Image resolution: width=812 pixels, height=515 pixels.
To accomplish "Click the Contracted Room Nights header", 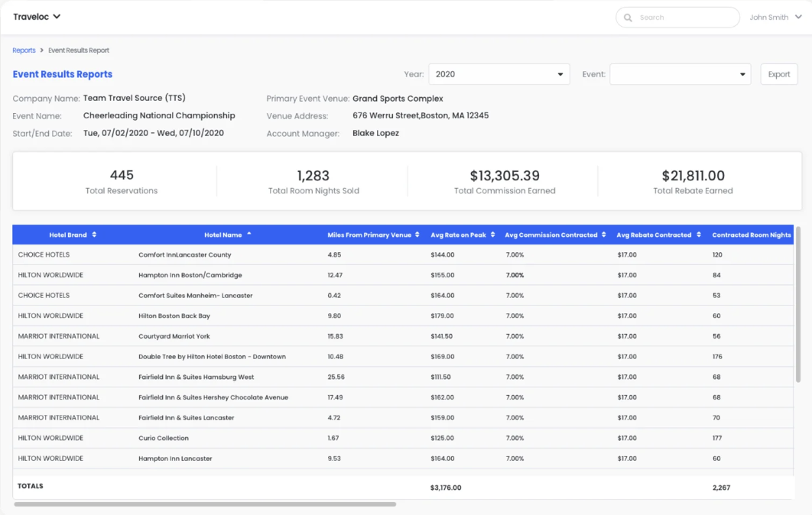I will point(751,235).
